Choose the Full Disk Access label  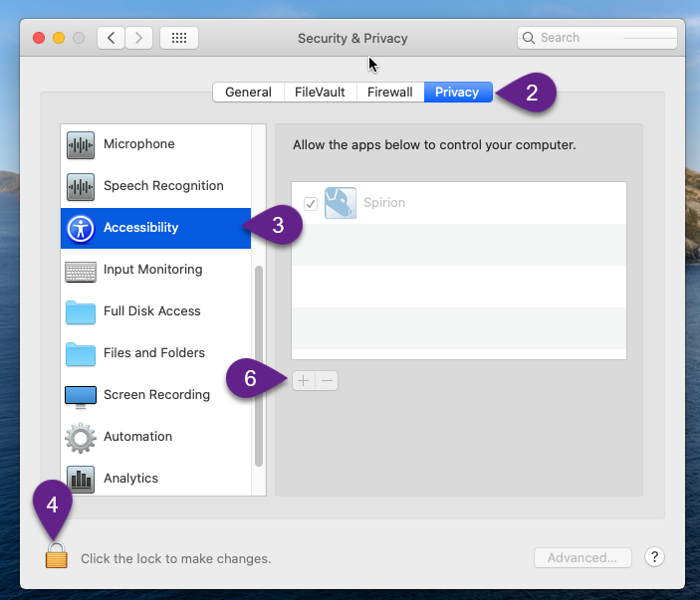(151, 310)
